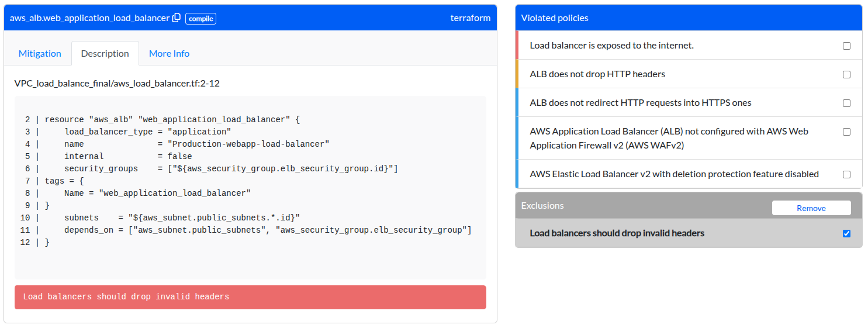Screen dimensions: 868x328
Task: Open the More Info tab
Action: click(169, 53)
